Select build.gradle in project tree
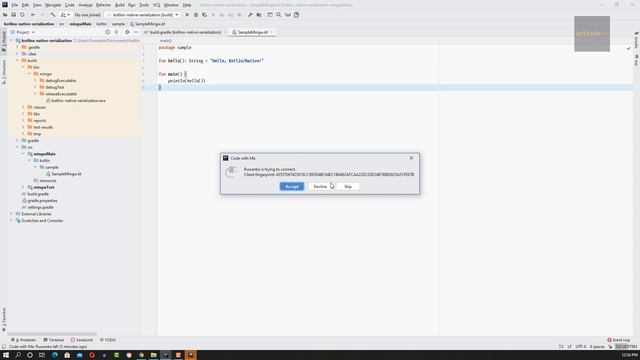 tap(35, 194)
